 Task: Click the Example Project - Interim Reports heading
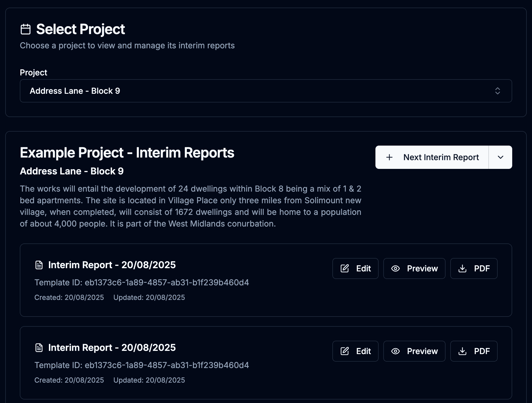[127, 153]
